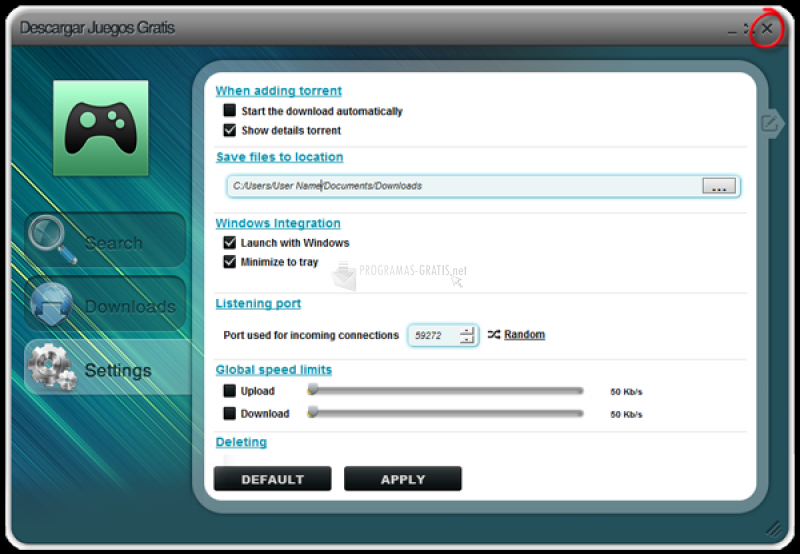Disable Launch with Windows
Screen dimensions: 800x554
click(230, 242)
